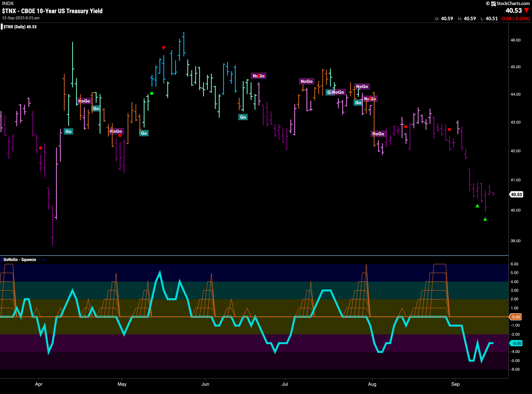This screenshot has height=394, width=532.
Task: Click the green up triangle near 40.15 in September
Action: coord(477,206)
